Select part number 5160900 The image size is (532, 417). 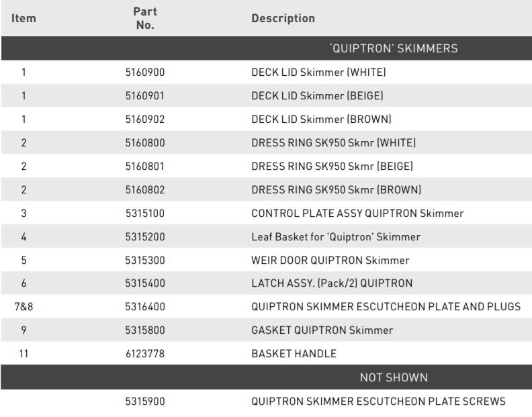pos(145,73)
